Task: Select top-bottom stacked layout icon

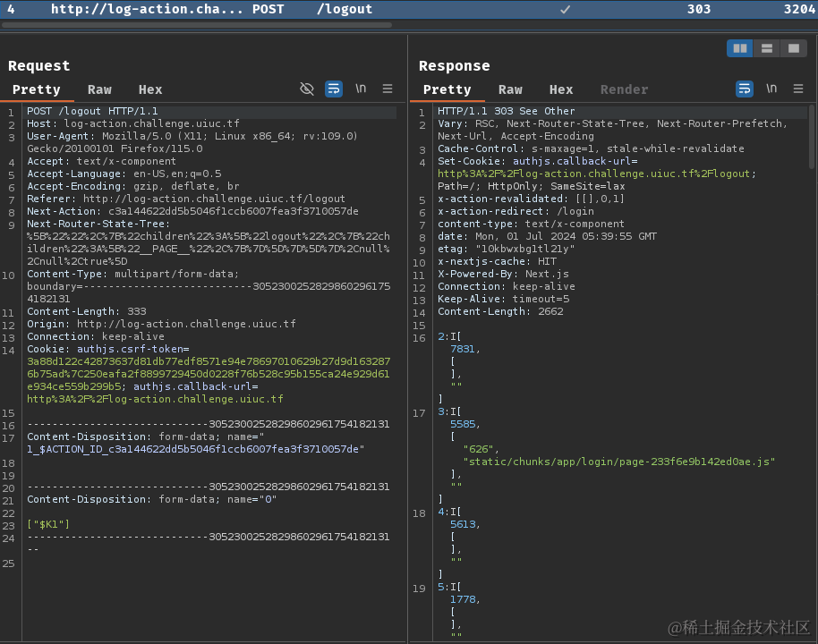Action: tap(767, 48)
